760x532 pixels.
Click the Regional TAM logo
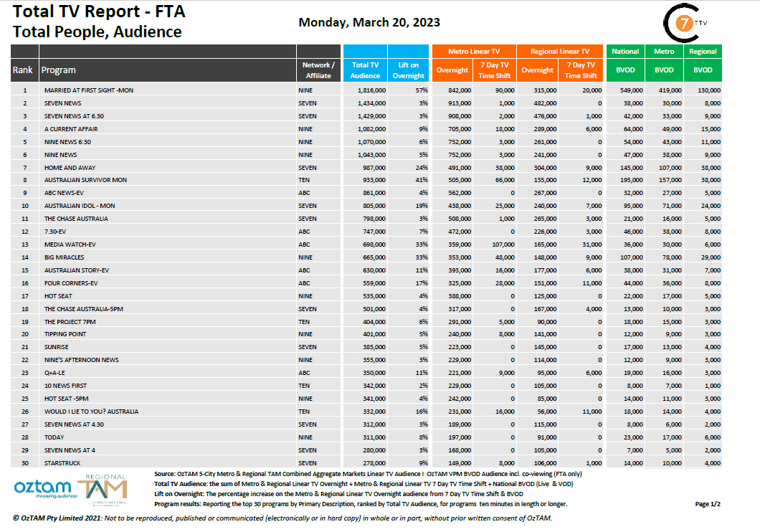click(105, 488)
